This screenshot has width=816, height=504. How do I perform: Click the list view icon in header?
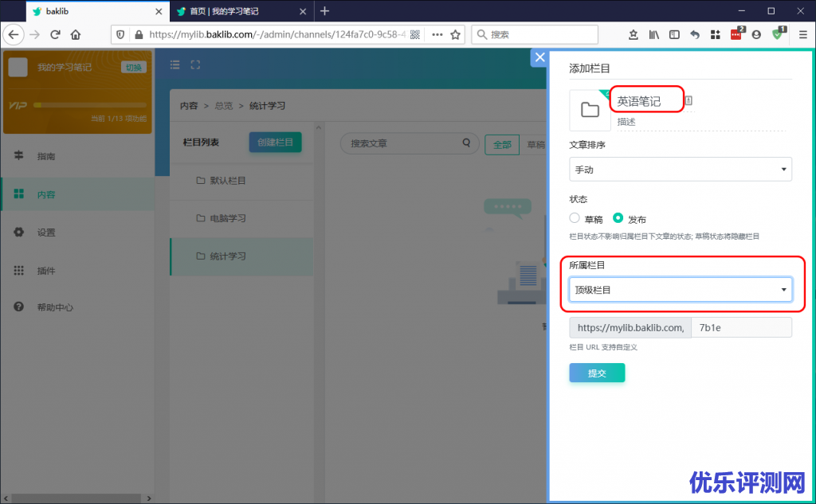click(x=175, y=65)
